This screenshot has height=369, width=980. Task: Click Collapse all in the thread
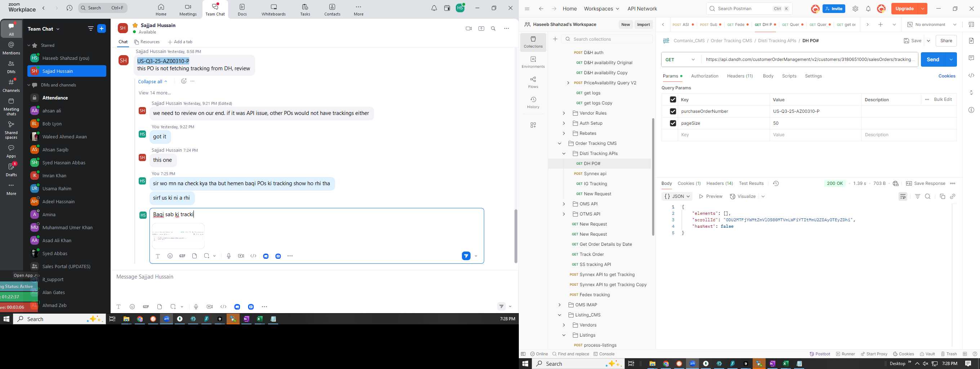152,81
